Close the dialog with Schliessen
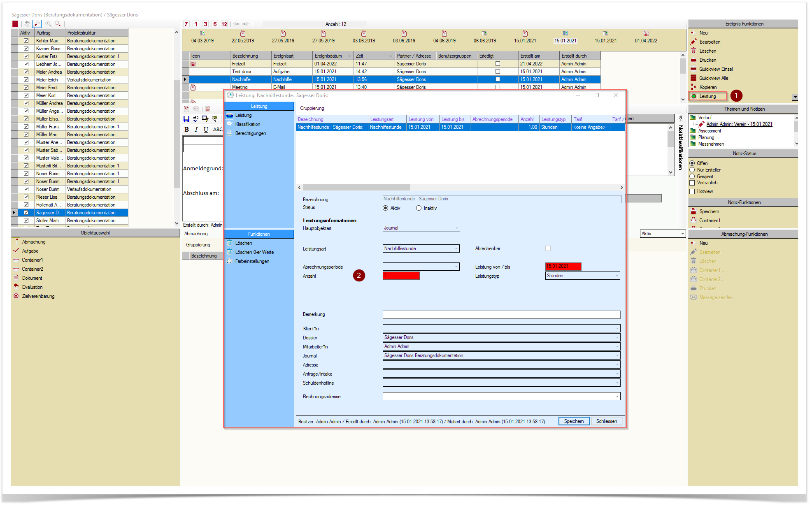Screen dimensions: 812x506 [x=607, y=421]
